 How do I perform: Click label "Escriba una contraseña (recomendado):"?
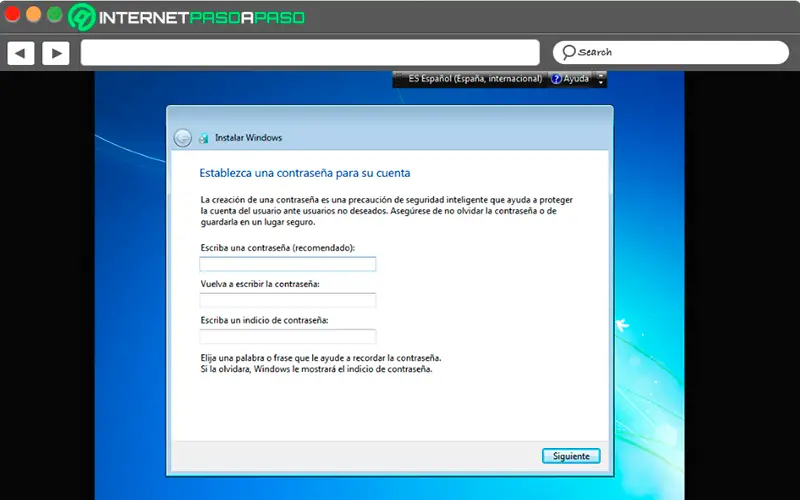(278, 248)
